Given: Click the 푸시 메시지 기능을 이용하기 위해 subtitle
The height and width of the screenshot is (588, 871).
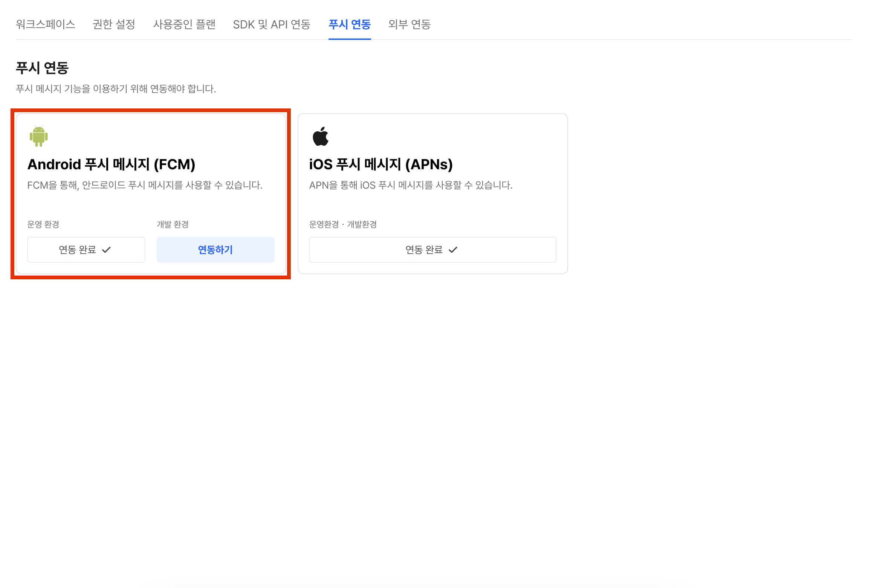Looking at the screenshot, I should tap(116, 89).
